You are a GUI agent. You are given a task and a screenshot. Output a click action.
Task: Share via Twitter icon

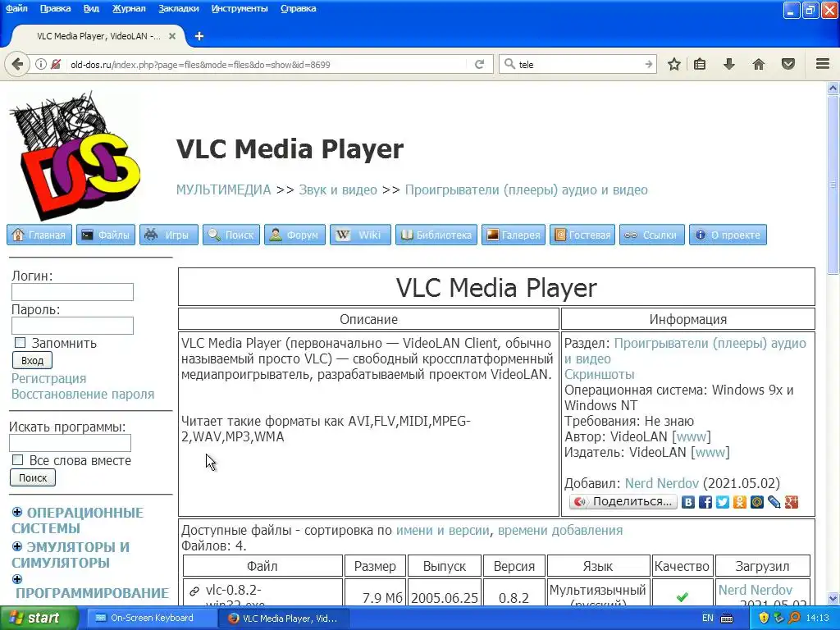723,502
